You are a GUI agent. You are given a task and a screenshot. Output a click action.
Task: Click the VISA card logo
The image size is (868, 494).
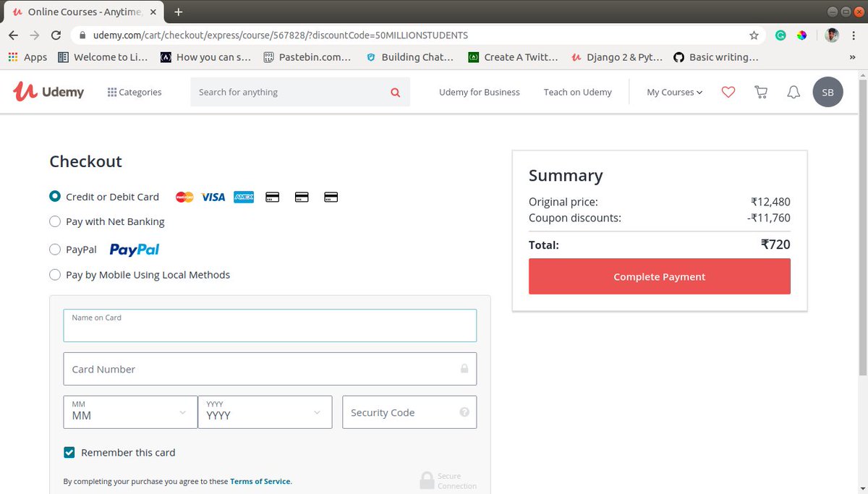(213, 197)
